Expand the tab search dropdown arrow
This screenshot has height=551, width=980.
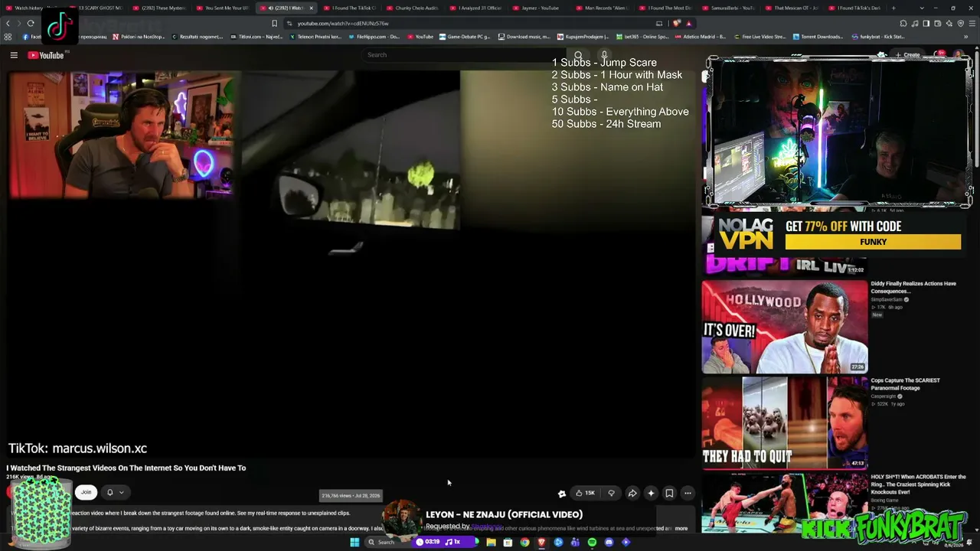(921, 8)
